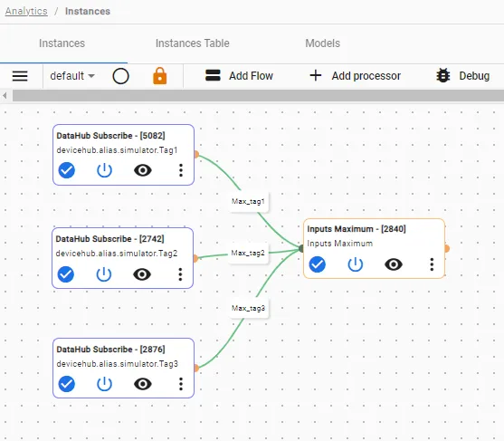Image resolution: width=504 pixels, height=441 pixels.
Task: Open three-dot menu on DataHub Subscribe [2742]
Action: [x=180, y=274]
